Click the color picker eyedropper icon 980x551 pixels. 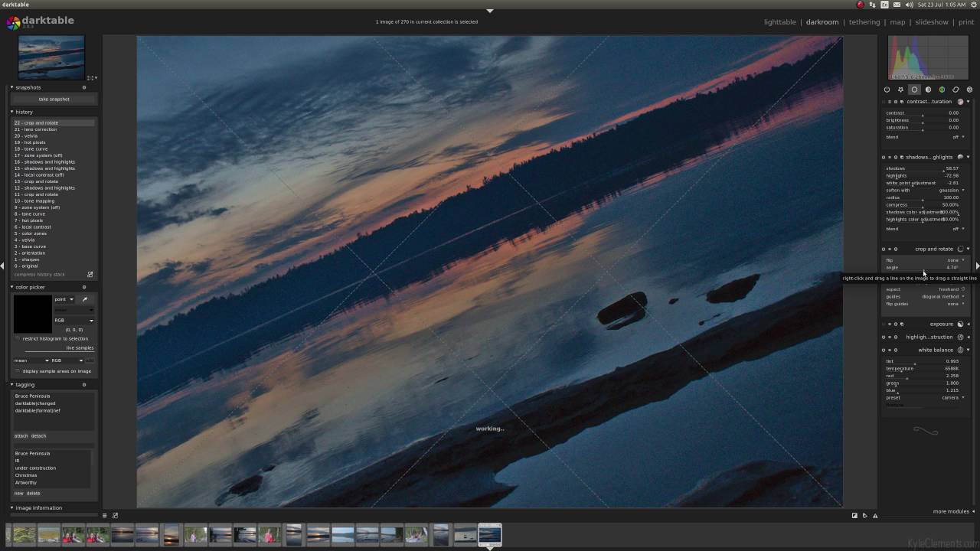click(x=84, y=299)
